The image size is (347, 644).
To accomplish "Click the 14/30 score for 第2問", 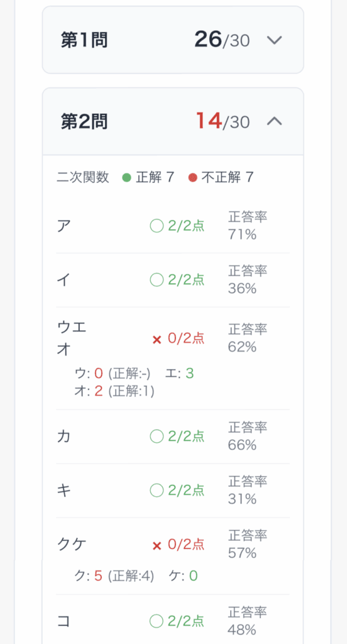I will (x=223, y=121).
